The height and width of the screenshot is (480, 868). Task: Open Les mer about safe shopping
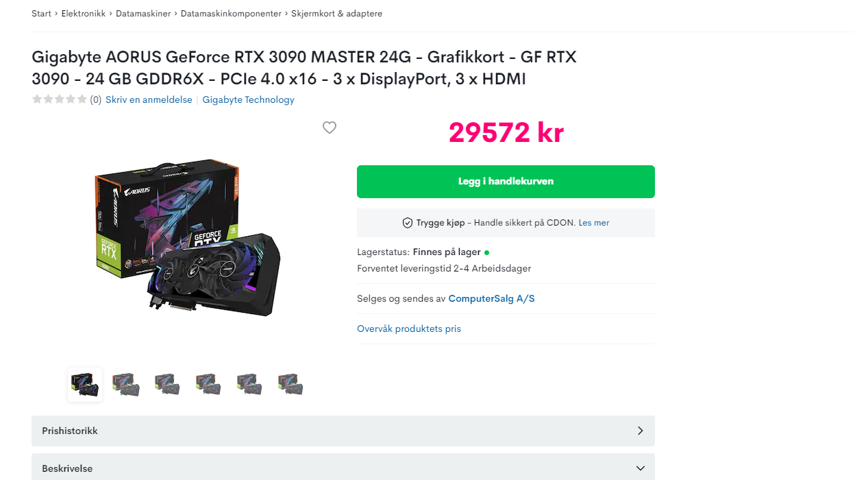[x=594, y=223]
